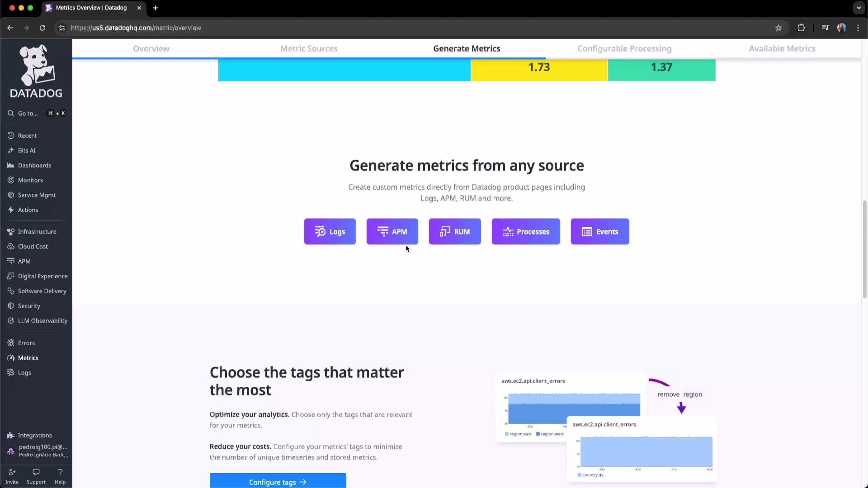Click the purple APM button
The image size is (868, 488).
pos(392,232)
